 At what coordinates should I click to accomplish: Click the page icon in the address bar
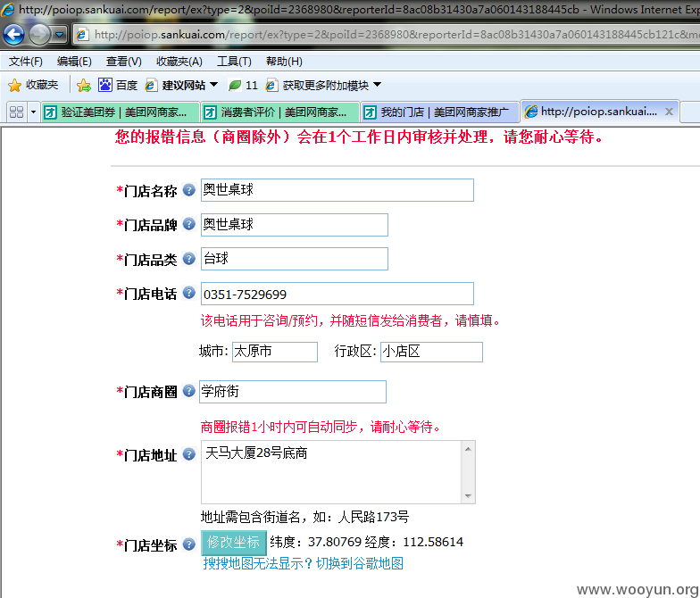(82, 34)
